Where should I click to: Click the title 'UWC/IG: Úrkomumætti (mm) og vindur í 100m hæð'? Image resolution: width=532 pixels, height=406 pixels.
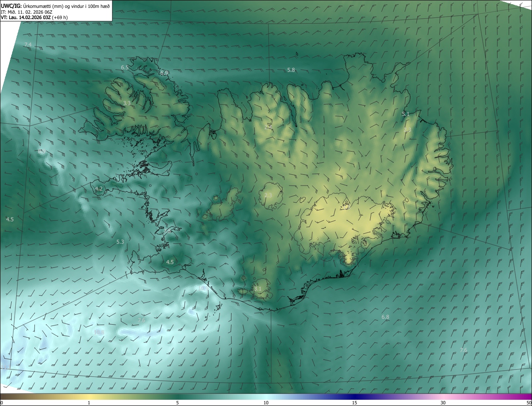pos(55,5)
